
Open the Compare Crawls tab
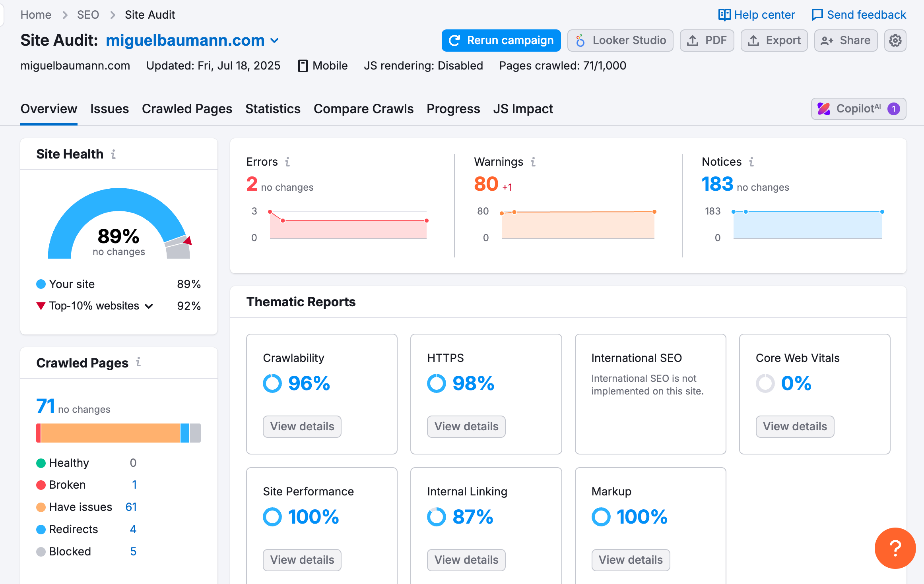363,109
